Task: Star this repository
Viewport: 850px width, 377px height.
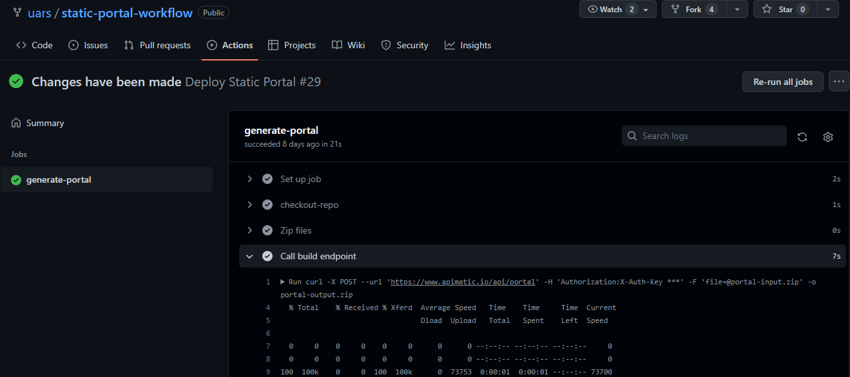Action: pyautogui.click(x=785, y=9)
